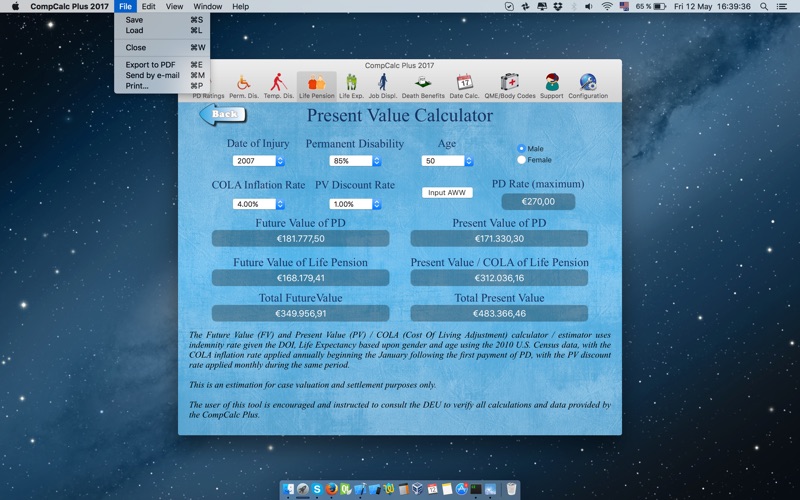The height and width of the screenshot is (500, 800).
Task: Click the Present Value of PD field €171.330,30
Action: point(499,238)
